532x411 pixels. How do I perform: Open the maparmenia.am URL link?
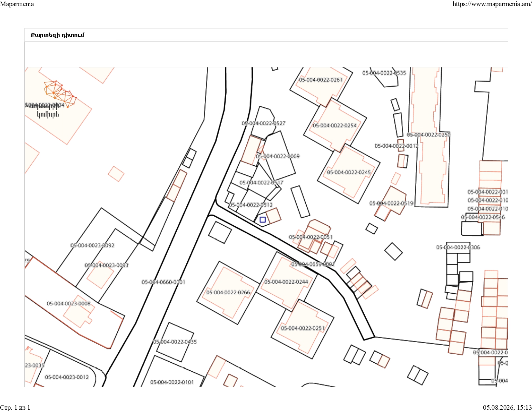click(492, 4)
